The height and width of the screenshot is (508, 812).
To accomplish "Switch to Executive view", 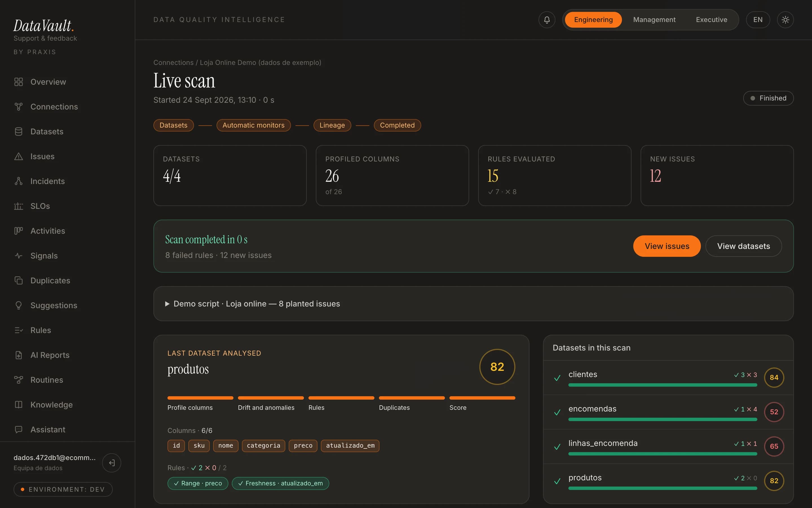I will (711, 20).
